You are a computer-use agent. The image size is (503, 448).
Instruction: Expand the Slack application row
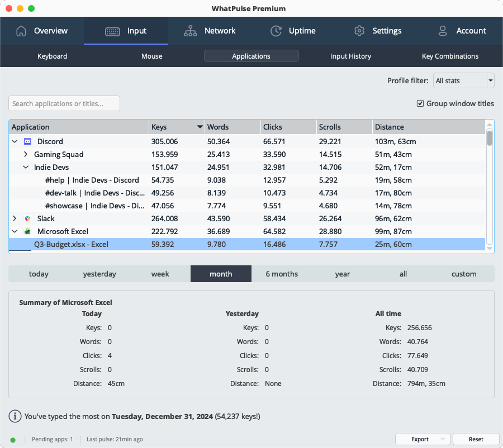[15, 219]
